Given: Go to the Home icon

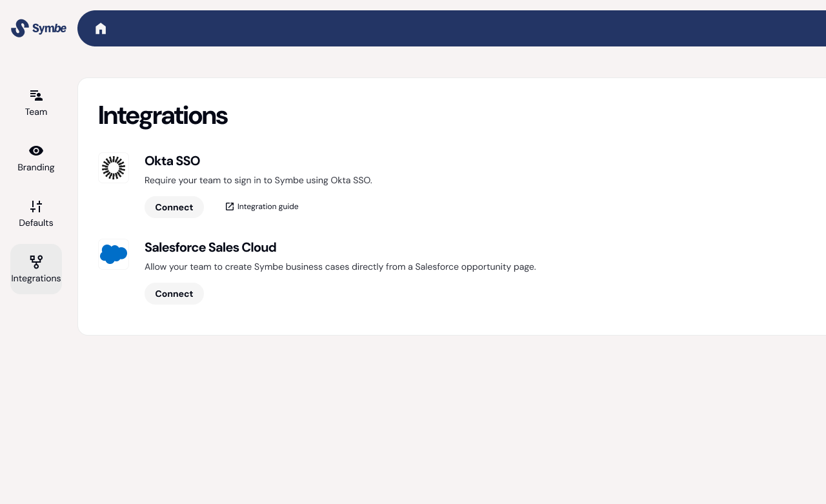Looking at the screenshot, I should click(101, 28).
